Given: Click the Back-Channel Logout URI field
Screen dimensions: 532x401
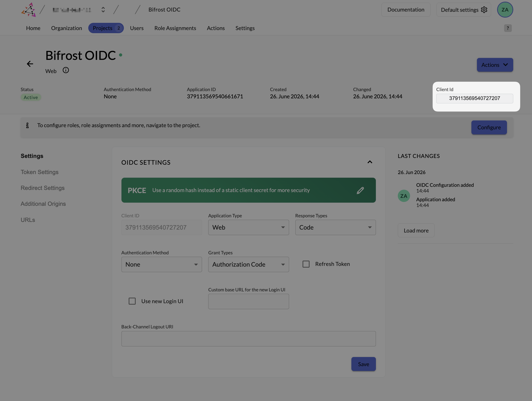Looking at the screenshot, I should [248, 339].
